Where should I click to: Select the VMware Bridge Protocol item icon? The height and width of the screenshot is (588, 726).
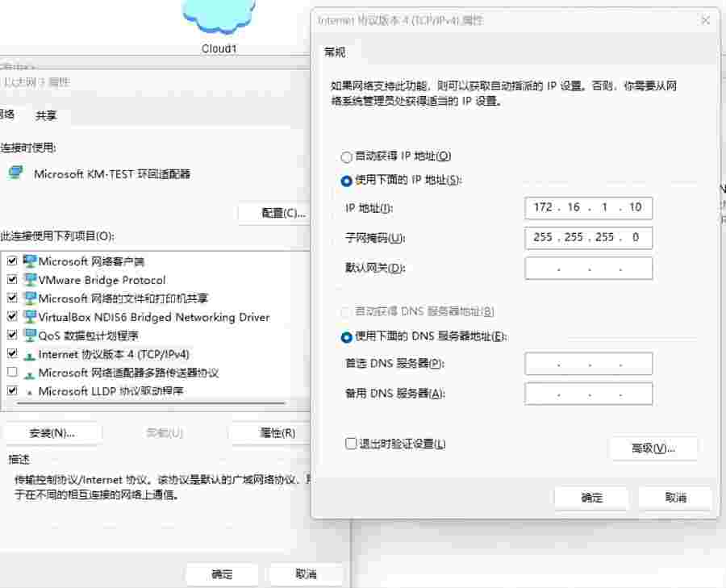click(x=30, y=280)
